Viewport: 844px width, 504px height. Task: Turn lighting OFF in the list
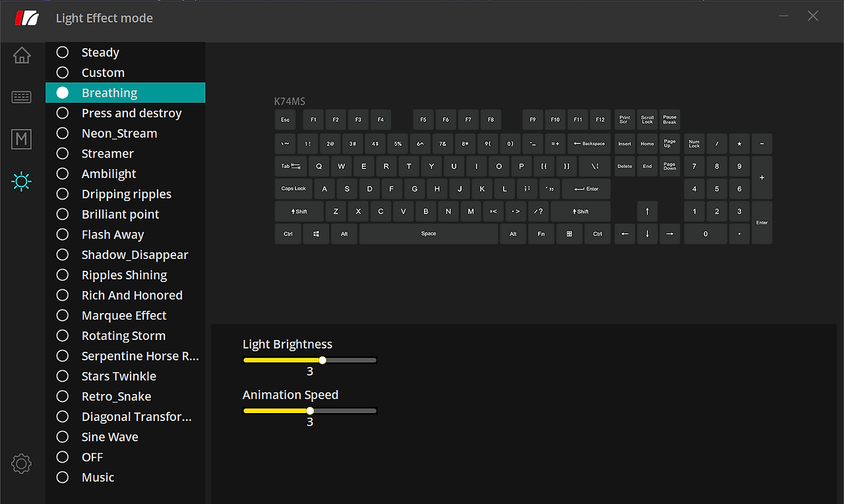pyautogui.click(x=125, y=457)
